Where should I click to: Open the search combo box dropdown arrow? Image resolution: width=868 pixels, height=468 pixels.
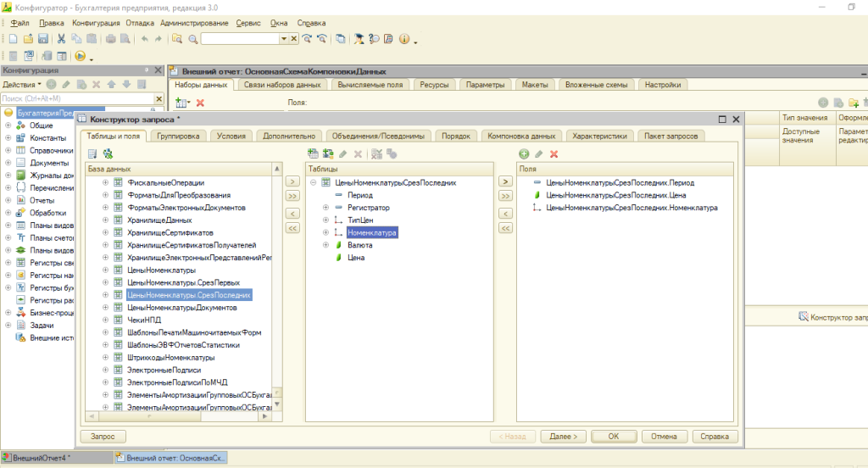pos(284,39)
